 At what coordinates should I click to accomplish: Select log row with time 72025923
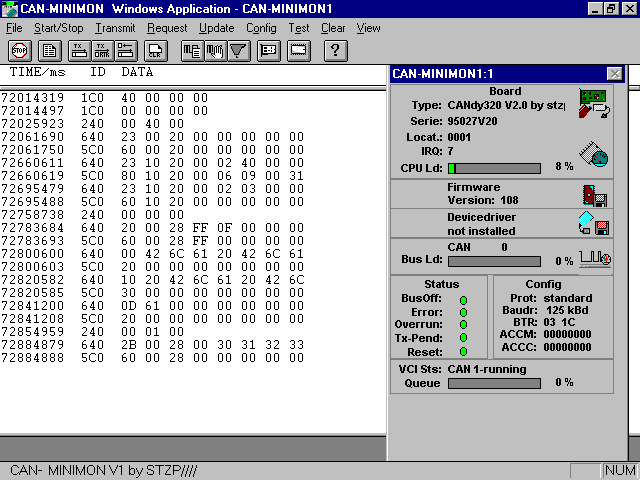[x=93, y=124]
